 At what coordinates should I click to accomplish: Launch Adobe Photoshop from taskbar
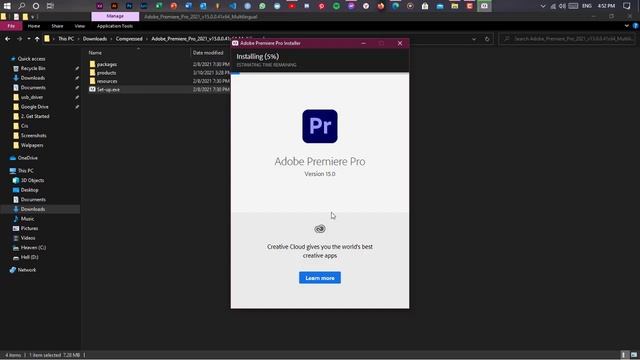click(129, 6)
